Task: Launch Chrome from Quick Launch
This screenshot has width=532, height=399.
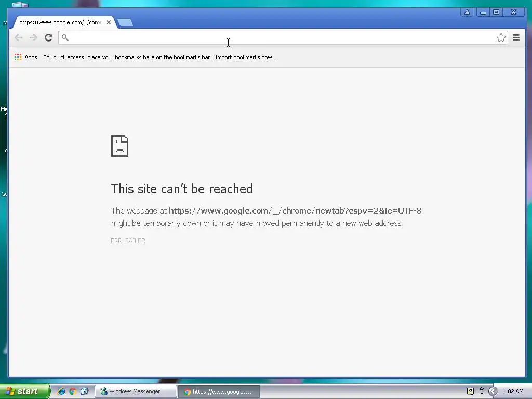Action: (x=73, y=391)
